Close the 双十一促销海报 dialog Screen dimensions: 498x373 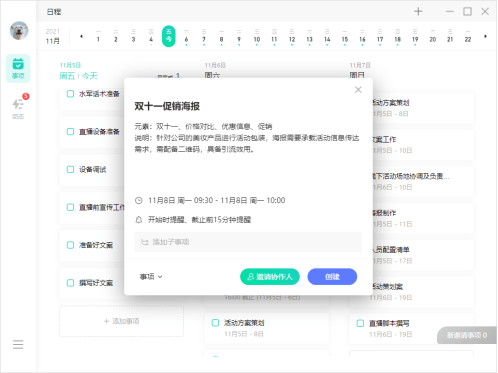click(358, 90)
